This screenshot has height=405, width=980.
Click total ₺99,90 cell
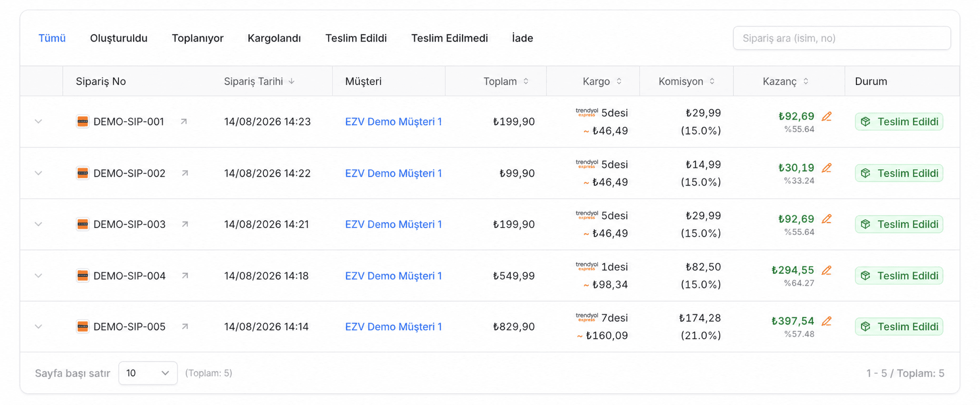517,173
